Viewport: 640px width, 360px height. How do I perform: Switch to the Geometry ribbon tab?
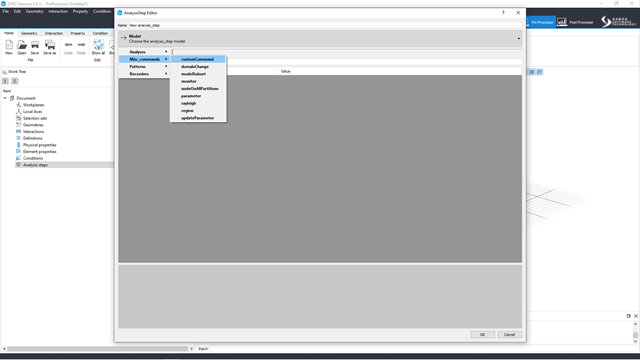tap(29, 33)
